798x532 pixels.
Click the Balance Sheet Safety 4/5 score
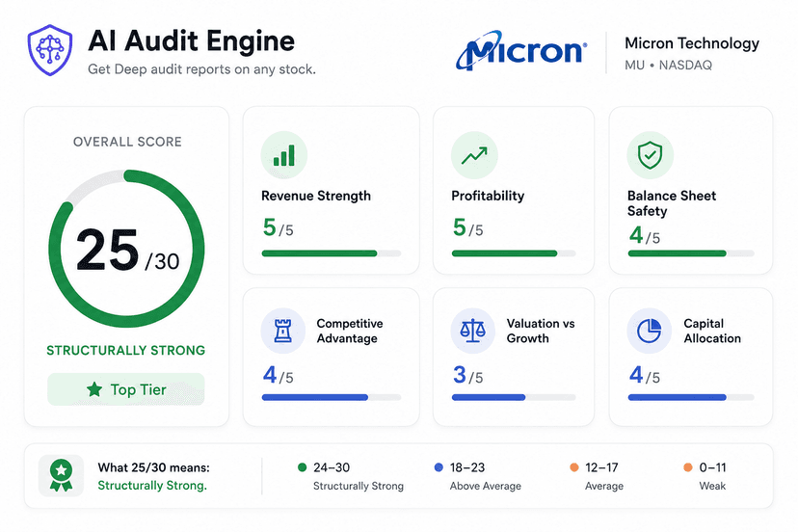[645, 235]
